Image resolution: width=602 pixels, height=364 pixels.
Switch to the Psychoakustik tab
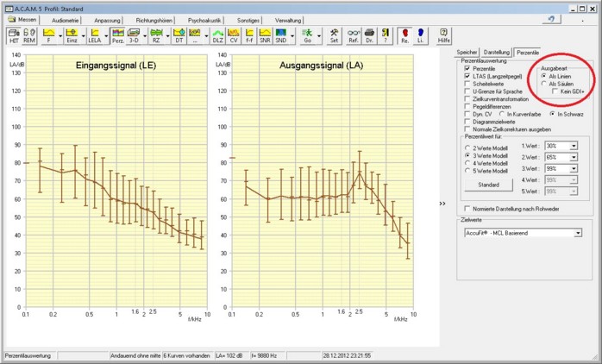(205, 21)
